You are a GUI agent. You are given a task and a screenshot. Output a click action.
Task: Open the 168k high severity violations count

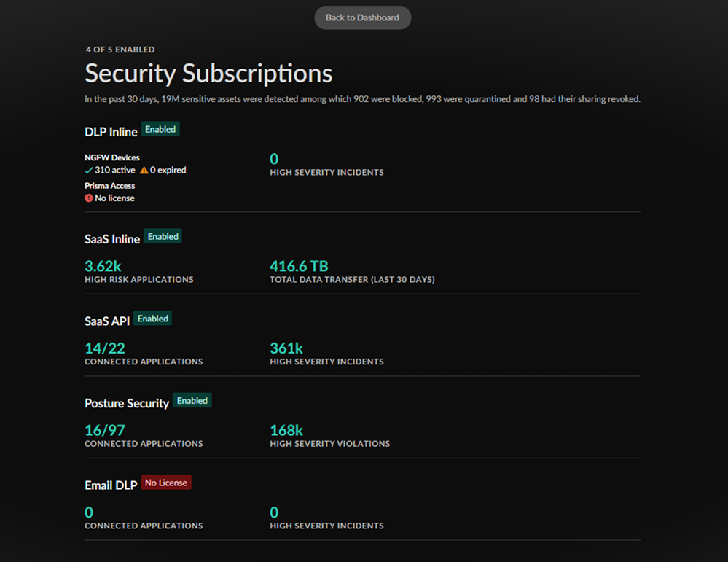[x=286, y=431]
